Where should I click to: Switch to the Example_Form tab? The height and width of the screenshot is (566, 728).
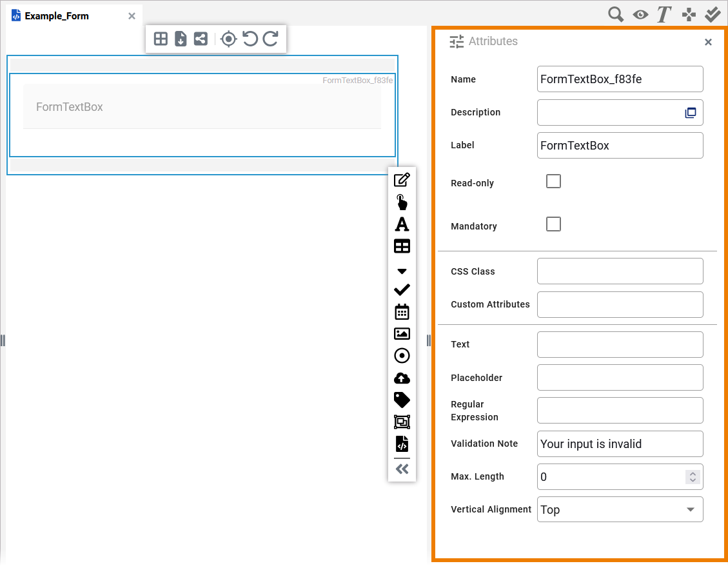[x=57, y=16]
